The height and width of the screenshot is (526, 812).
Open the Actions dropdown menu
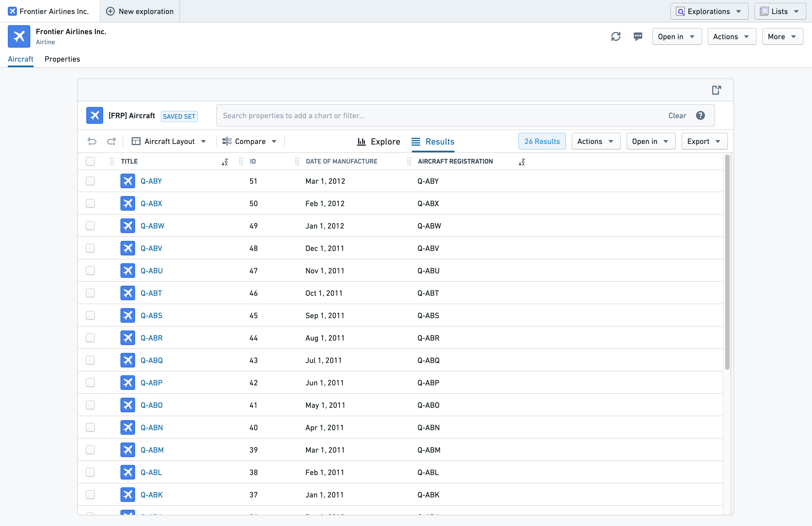click(594, 141)
